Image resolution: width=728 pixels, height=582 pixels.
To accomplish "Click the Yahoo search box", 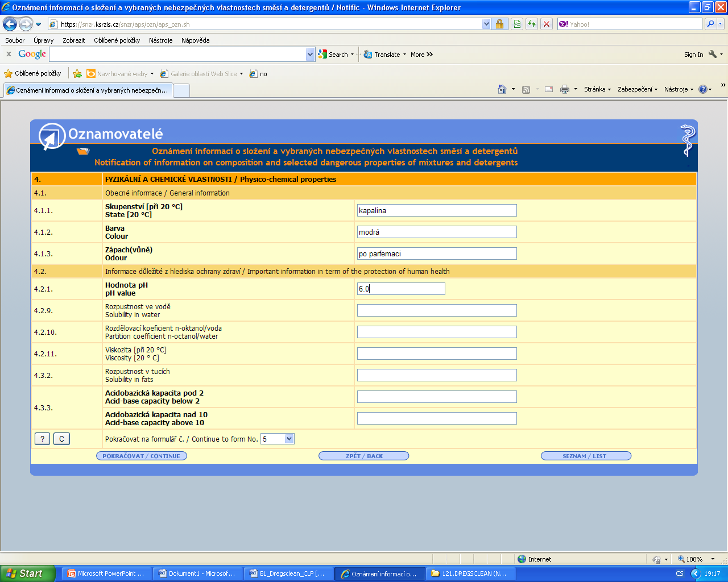I will tap(630, 24).
